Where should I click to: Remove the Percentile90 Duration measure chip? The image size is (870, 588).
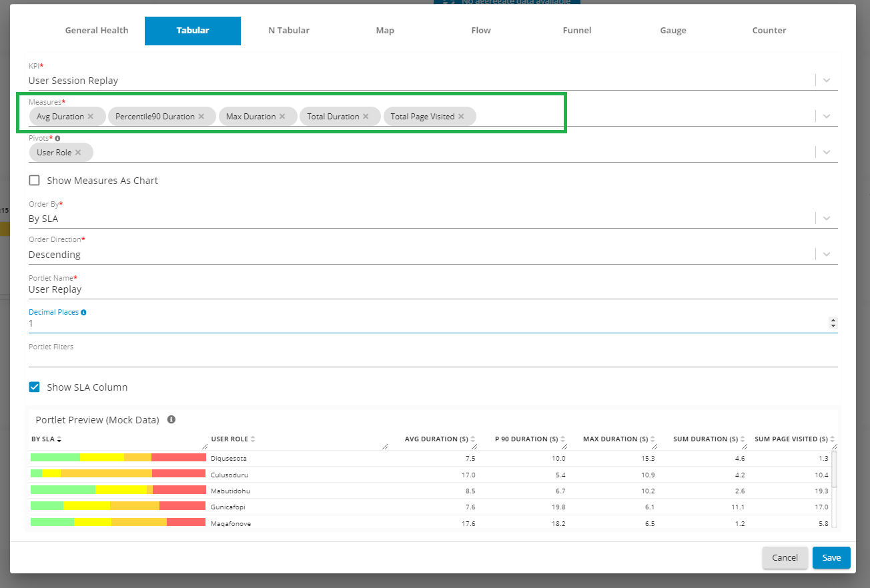[201, 117]
